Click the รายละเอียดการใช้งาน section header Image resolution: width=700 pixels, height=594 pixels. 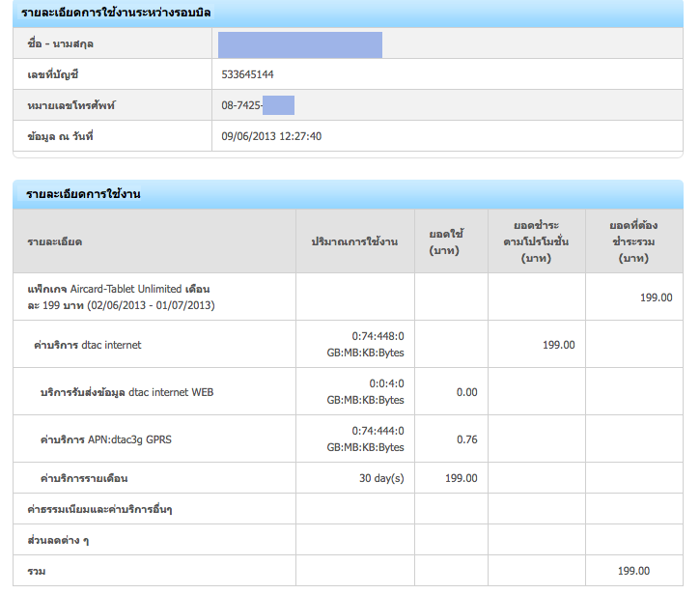(x=84, y=194)
